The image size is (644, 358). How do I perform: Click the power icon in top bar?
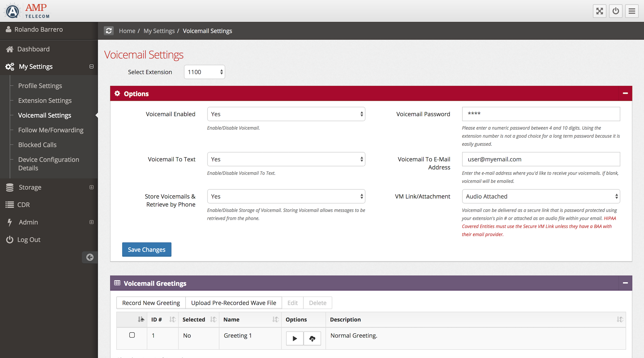tap(615, 11)
